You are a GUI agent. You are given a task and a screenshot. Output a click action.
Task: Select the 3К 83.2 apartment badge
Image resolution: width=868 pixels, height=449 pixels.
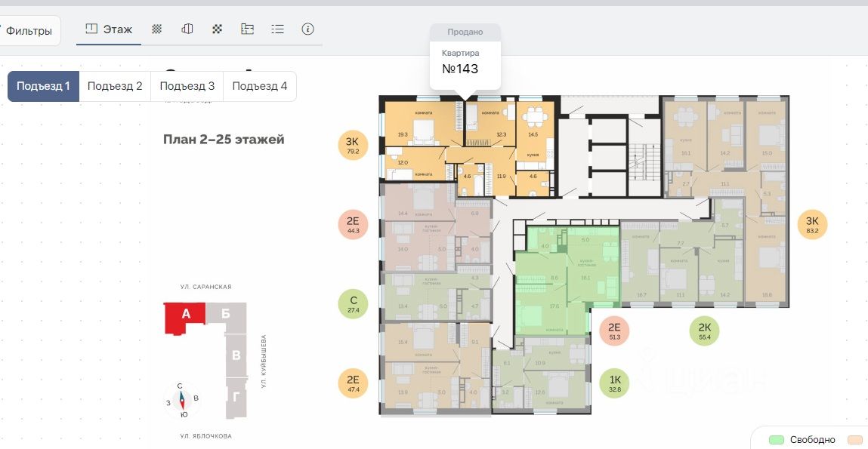tap(812, 225)
